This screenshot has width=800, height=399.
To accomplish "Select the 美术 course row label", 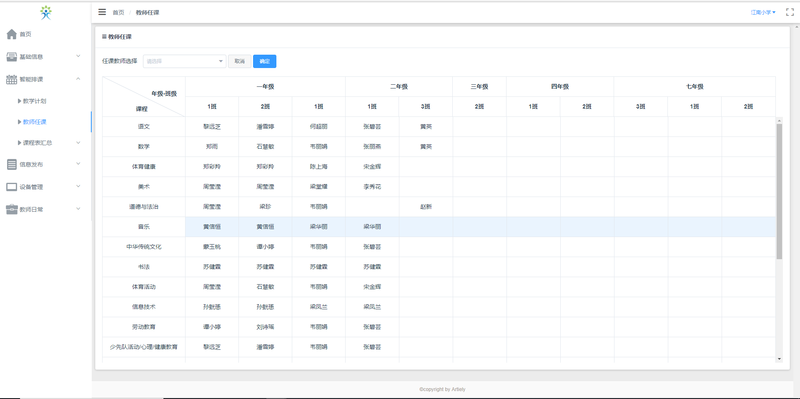I will 144,187.
